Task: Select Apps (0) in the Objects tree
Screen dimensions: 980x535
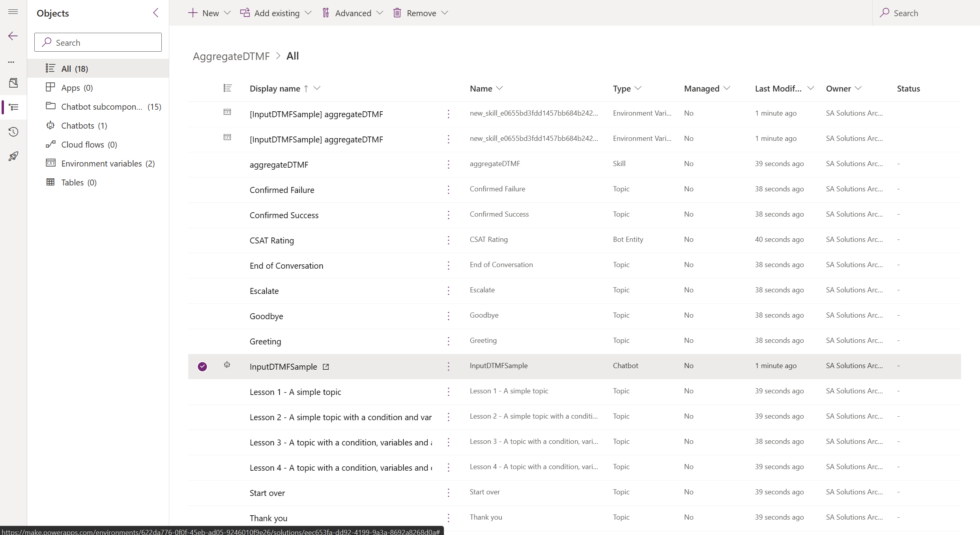Action: click(98, 88)
